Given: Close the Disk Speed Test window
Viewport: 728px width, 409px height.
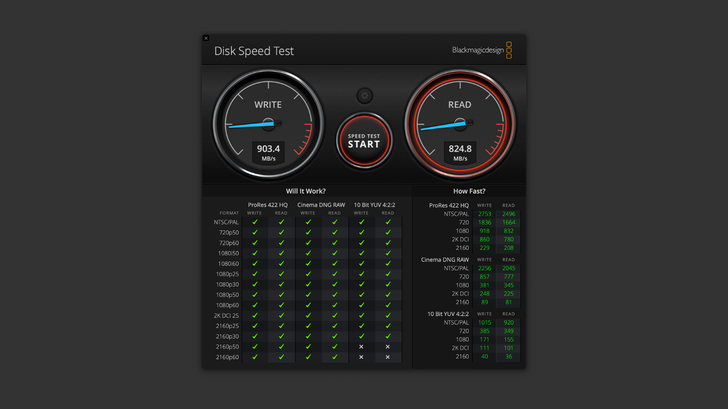Looking at the screenshot, I should pyautogui.click(x=206, y=38).
